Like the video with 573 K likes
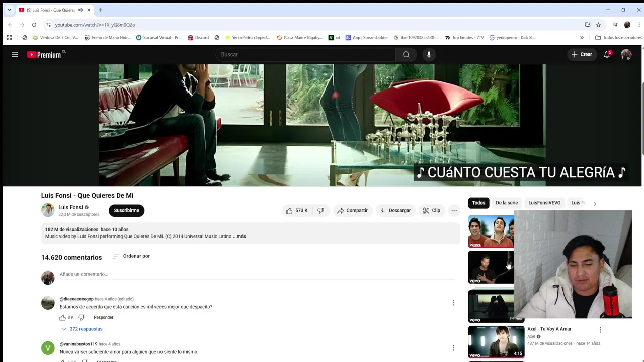The height and width of the screenshot is (362, 644). coord(297,210)
